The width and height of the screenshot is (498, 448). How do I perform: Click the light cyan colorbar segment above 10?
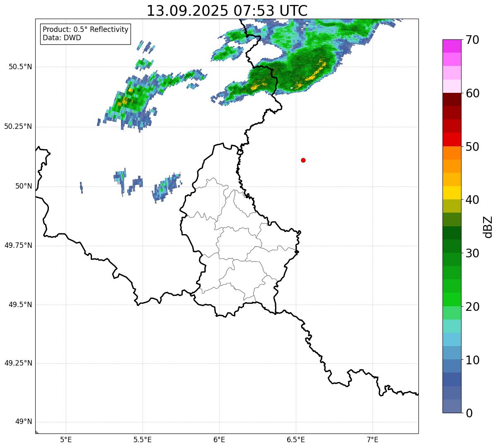tap(452, 339)
